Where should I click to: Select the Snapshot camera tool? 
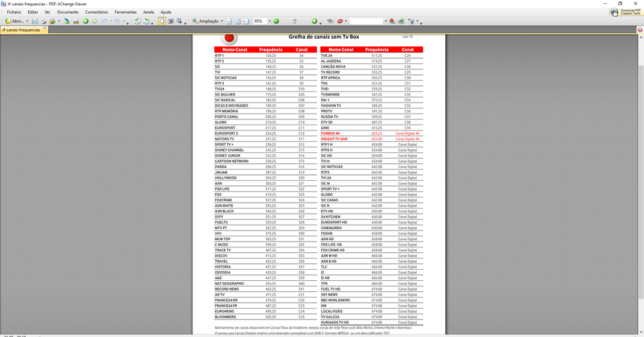coord(171,21)
